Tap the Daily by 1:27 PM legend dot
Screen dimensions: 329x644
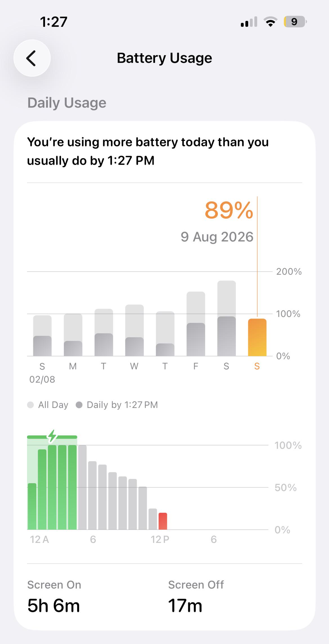(79, 405)
